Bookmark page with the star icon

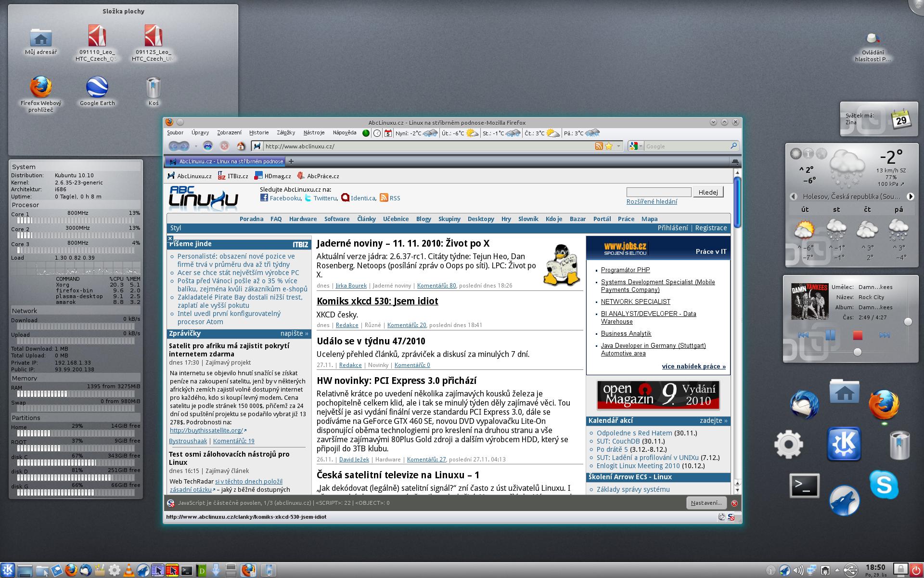pos(608,146)
